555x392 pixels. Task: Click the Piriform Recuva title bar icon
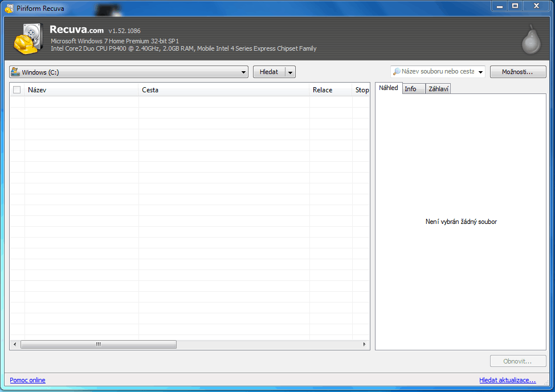pyautogui.click(x=9, y=8)
